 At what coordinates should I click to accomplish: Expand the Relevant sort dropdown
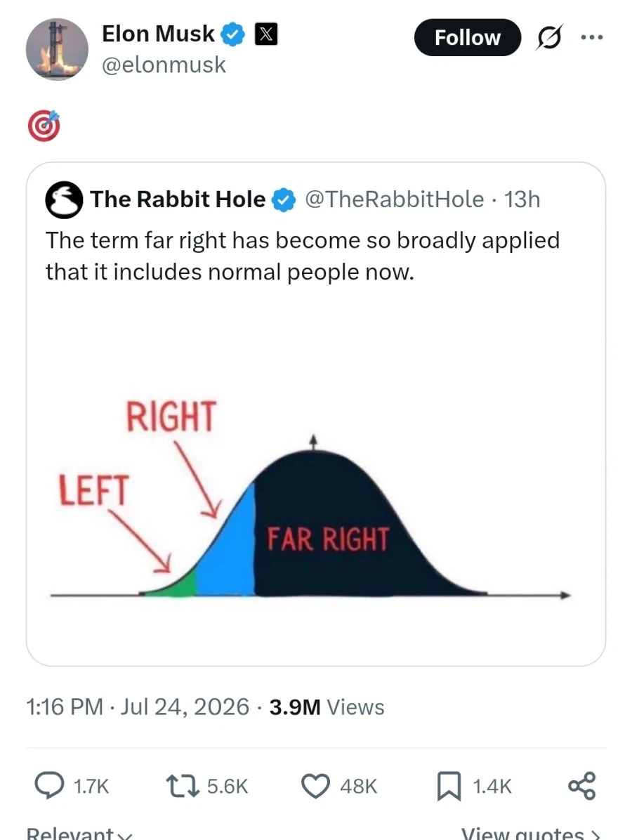79,833
